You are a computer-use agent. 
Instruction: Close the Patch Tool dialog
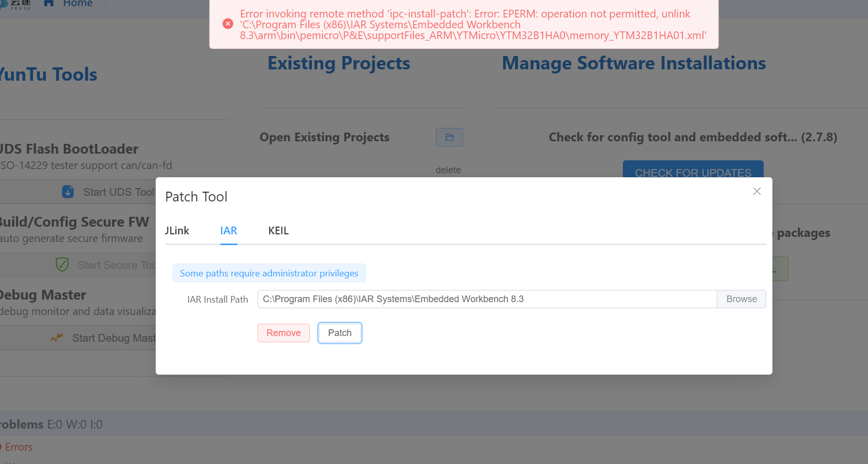click(756, 191)
